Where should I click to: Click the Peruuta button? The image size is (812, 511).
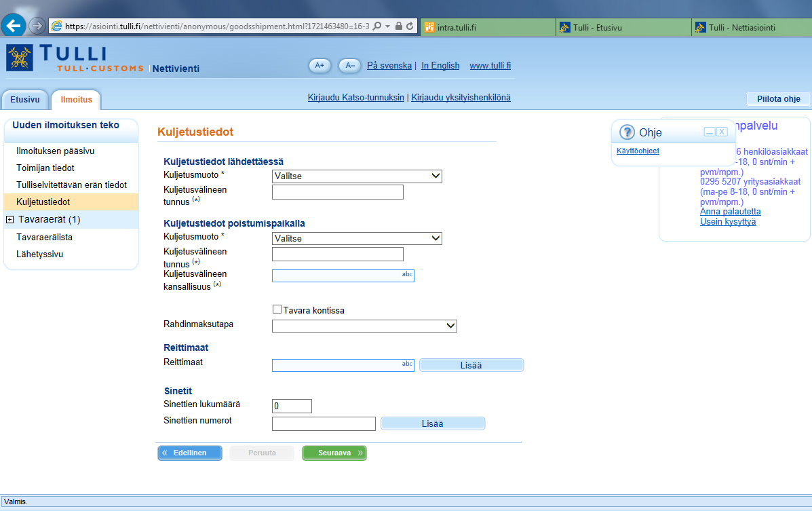coord(262,453)
